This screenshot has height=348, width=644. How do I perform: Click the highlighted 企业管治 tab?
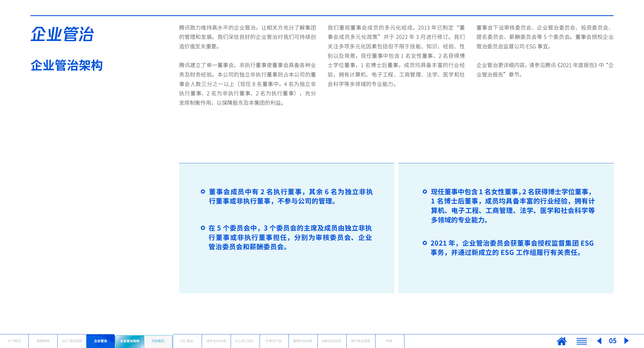click(101, 341)
